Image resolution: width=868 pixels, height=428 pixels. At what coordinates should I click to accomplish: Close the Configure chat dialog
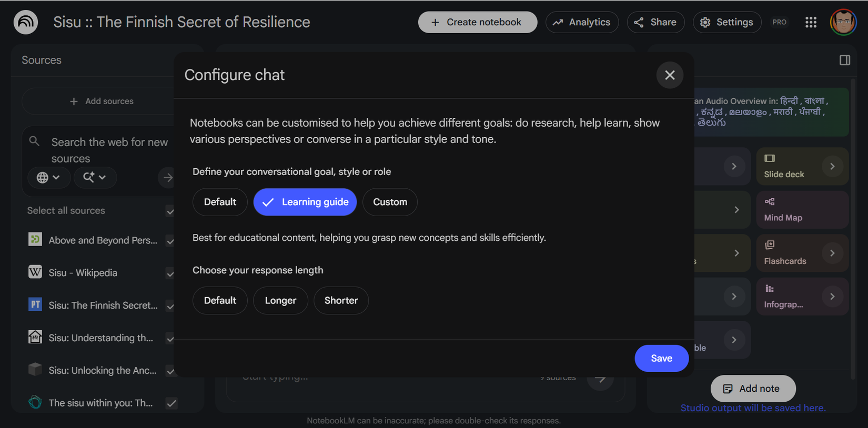coord(670,75)
